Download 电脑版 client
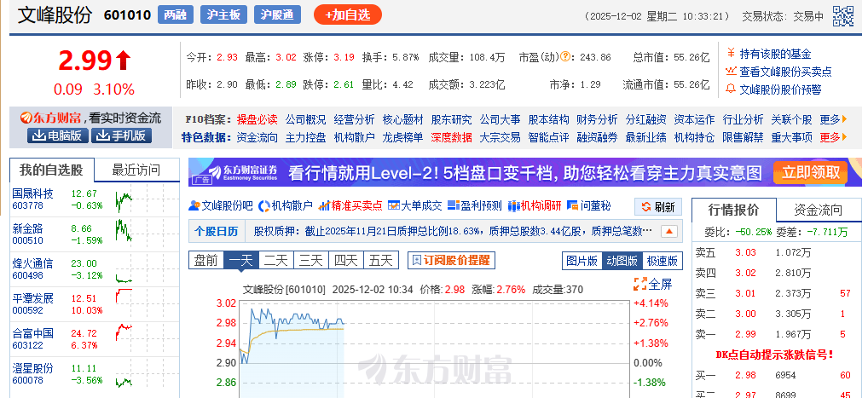Screen dimensions: 868x398 [x=58, y=136]
